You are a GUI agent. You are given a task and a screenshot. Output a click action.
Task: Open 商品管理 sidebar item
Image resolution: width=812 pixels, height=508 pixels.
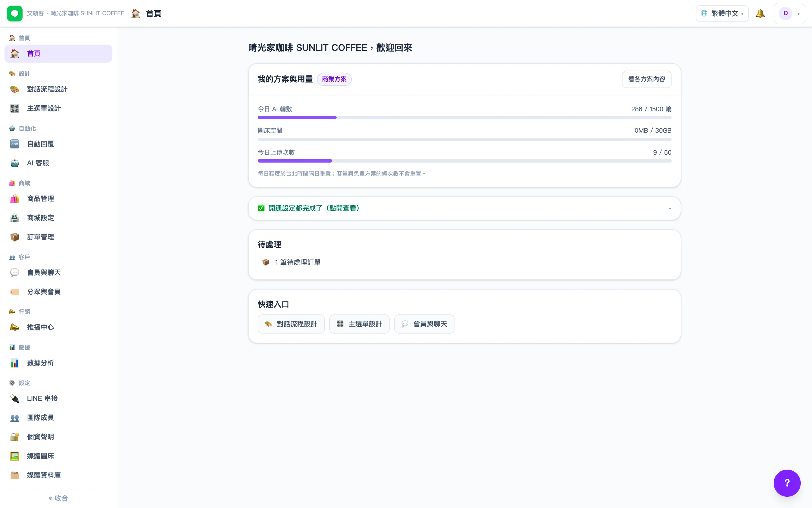pos(58,199)
